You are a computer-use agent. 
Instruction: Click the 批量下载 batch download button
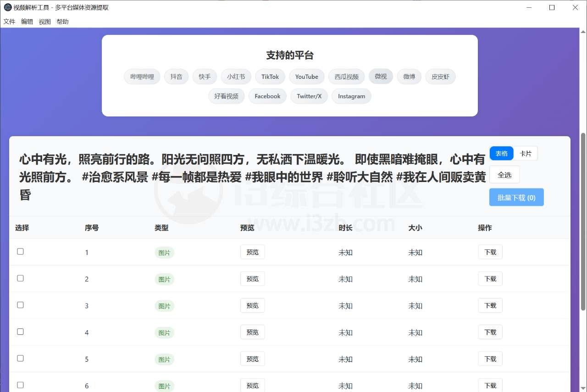(x=516, y=197)
